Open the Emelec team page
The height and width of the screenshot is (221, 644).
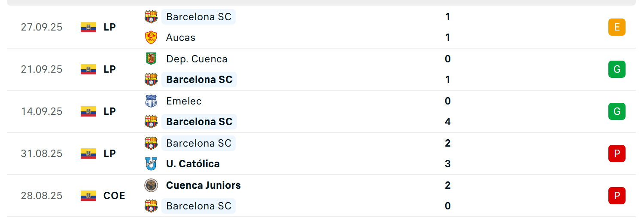coord(184,101)
